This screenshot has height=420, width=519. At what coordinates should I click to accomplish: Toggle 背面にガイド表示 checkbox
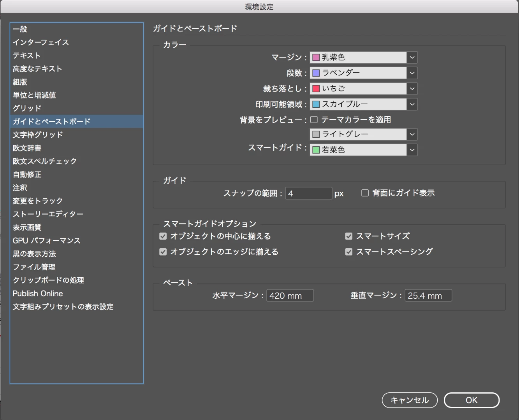365,193
